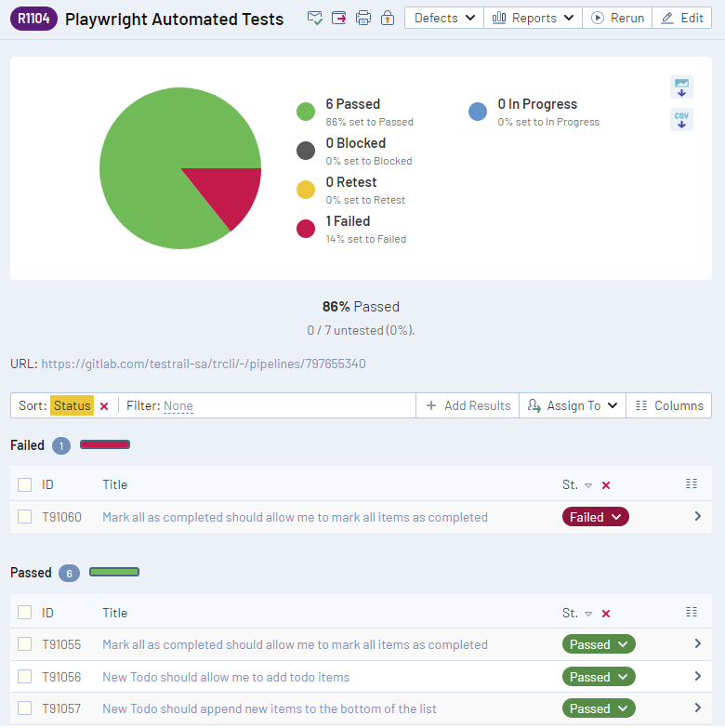Viewport: 725px width, 728px height.
Task: Open the Failed status dropdown for T91060
Action: [x=595, y=517]
